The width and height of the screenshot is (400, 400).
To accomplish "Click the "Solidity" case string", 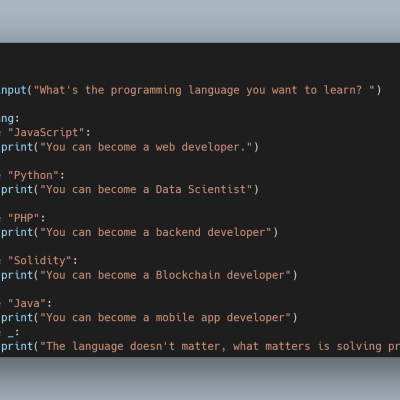I will (39, 260).
